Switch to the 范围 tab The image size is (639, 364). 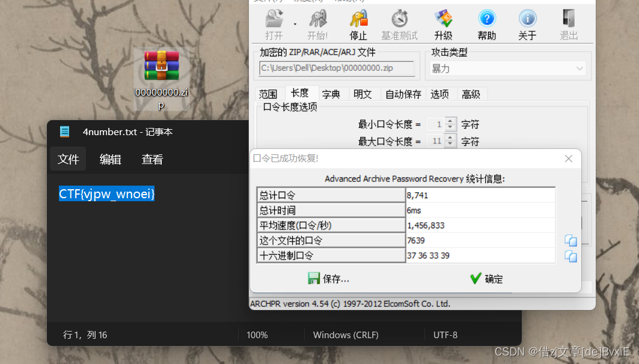[x=268, y=94]
